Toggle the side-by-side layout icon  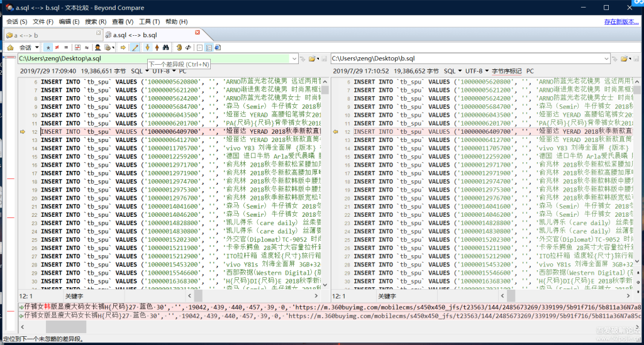pyautogui.click(x=199, y=48)
